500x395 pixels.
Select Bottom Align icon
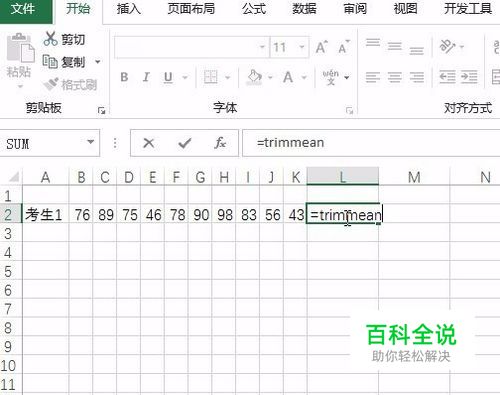click(417, 50)
